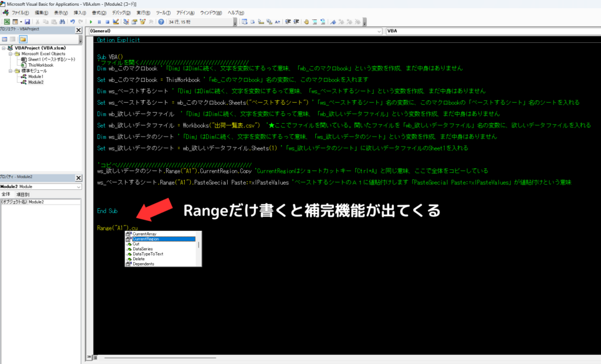Image resolution: width=601 pixels, height=364 pixels.
Task: Stop and reset with the square icon
Action: point(107,22)
